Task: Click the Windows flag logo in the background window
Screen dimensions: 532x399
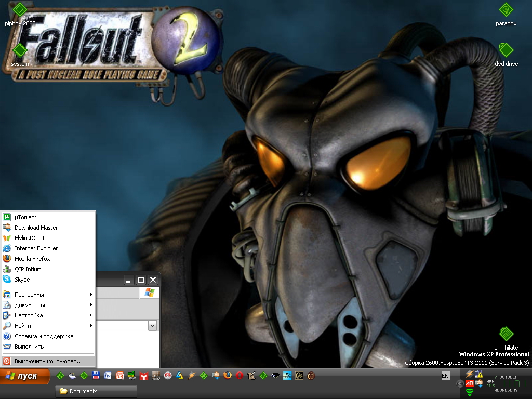Action: [149, 292]
